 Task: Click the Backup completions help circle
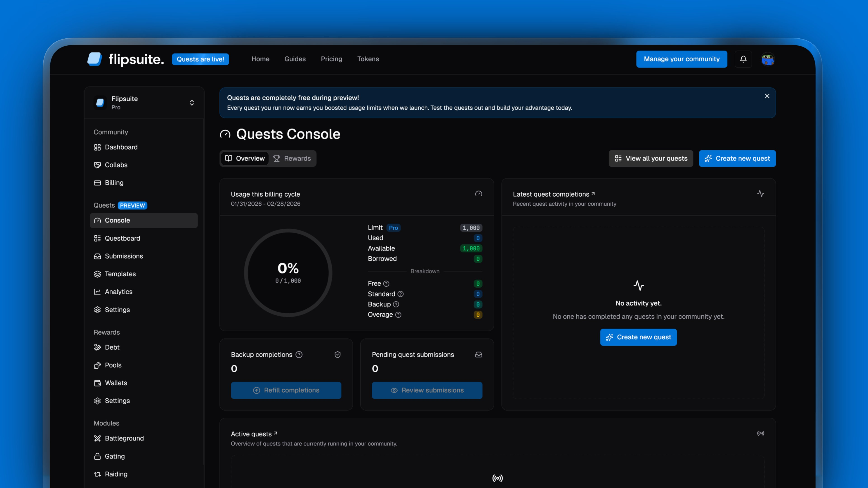[299, 355]
